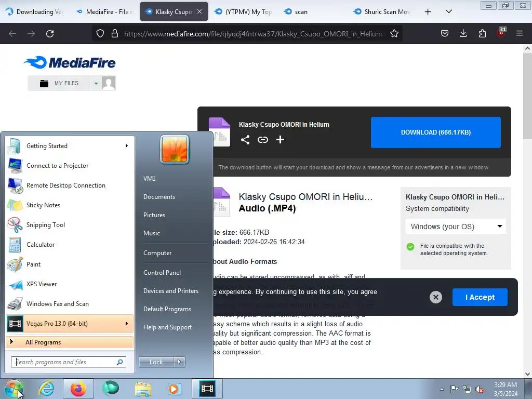Screen dimensions: 532x399
Task: Open the Firefox hamburger menu
Action: [x=520, y=33]
